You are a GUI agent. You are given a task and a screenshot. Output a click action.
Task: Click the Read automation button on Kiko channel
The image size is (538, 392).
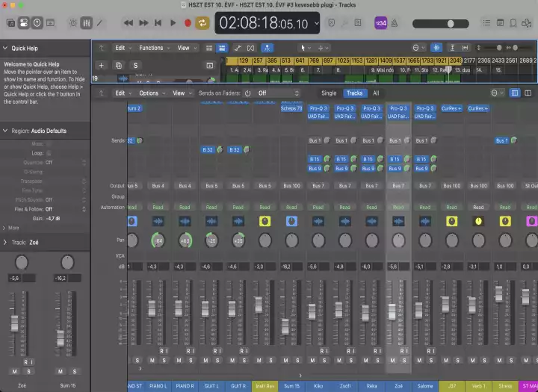[318, 208]
